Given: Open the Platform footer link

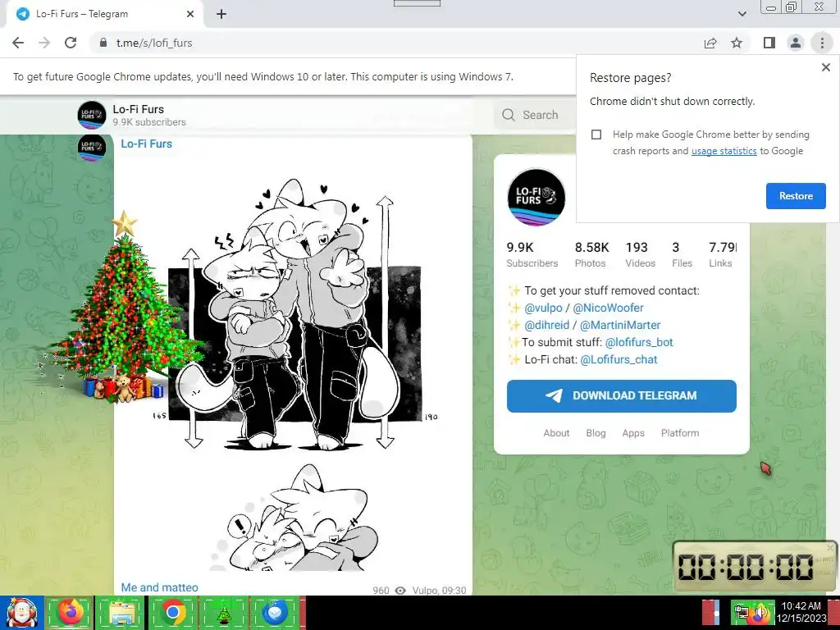Looking at the screenshot, I should (680, 433).
